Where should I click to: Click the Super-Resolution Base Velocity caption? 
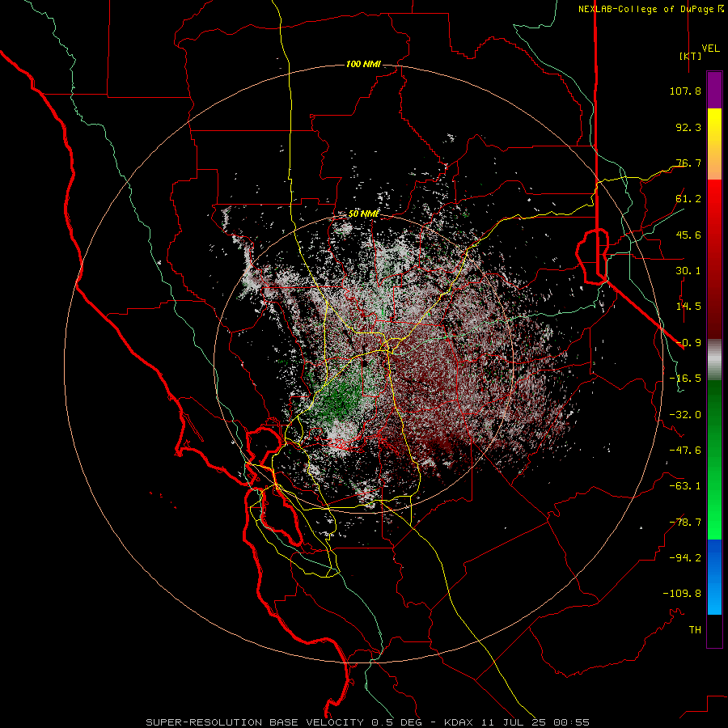tap(368, 722)
